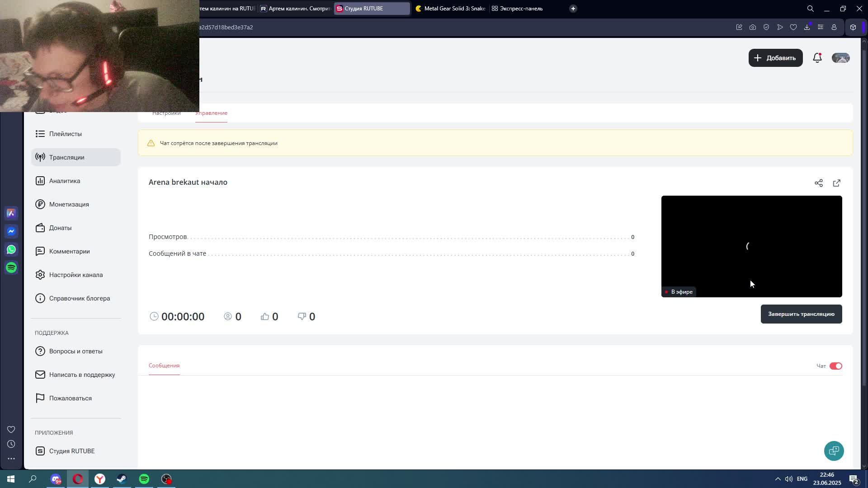Open stream in new window icon
Screen dimensions: 868x488
[836, 183]
